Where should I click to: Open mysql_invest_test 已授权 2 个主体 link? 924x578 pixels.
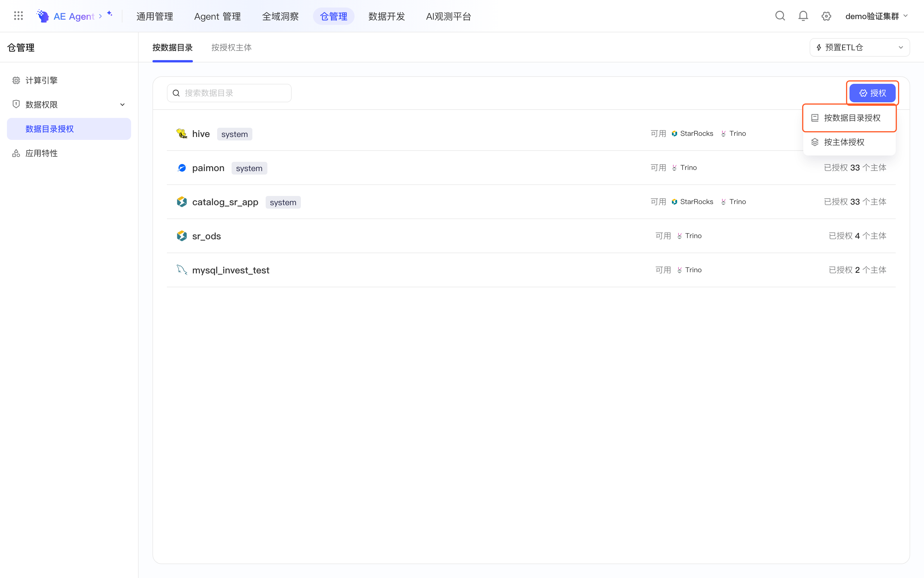[857, 270]
